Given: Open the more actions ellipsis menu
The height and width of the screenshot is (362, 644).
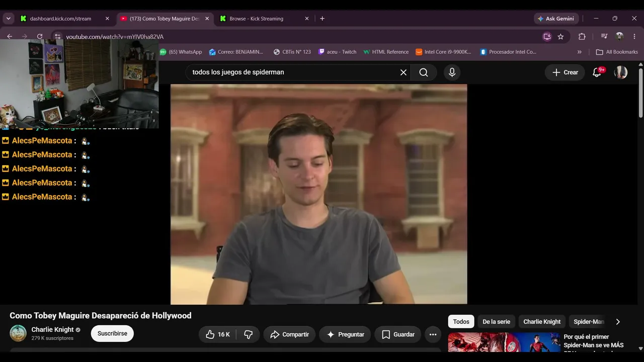Looking at the screenshot, I should point(433,334).
